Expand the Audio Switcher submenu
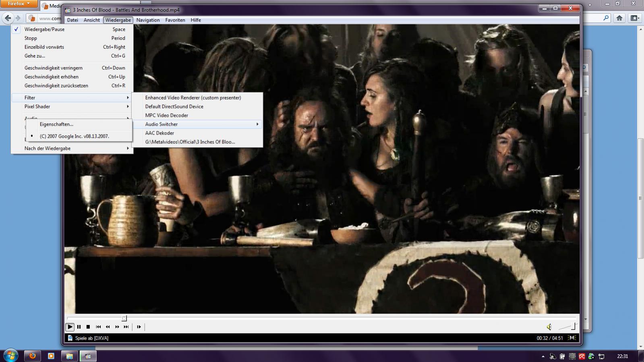 click(197, 124)
